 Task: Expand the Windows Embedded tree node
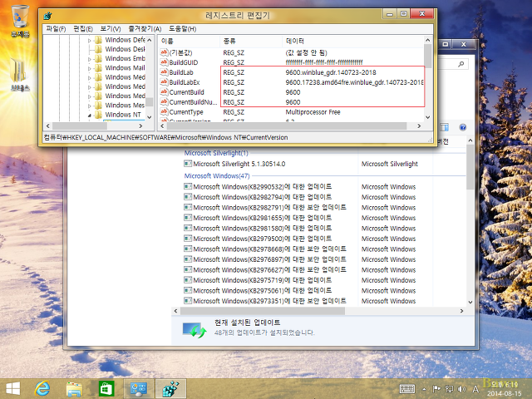point(90,59)
